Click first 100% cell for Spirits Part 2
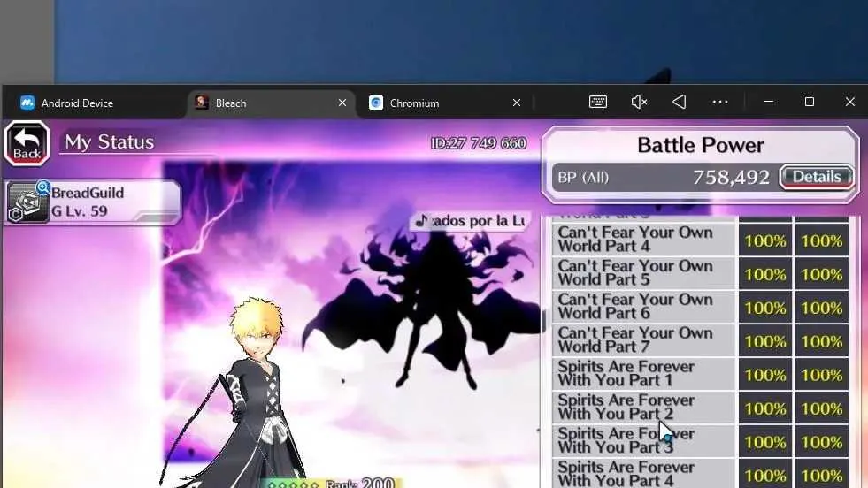This screenshot has width=868, height=488. coord(765,408)
